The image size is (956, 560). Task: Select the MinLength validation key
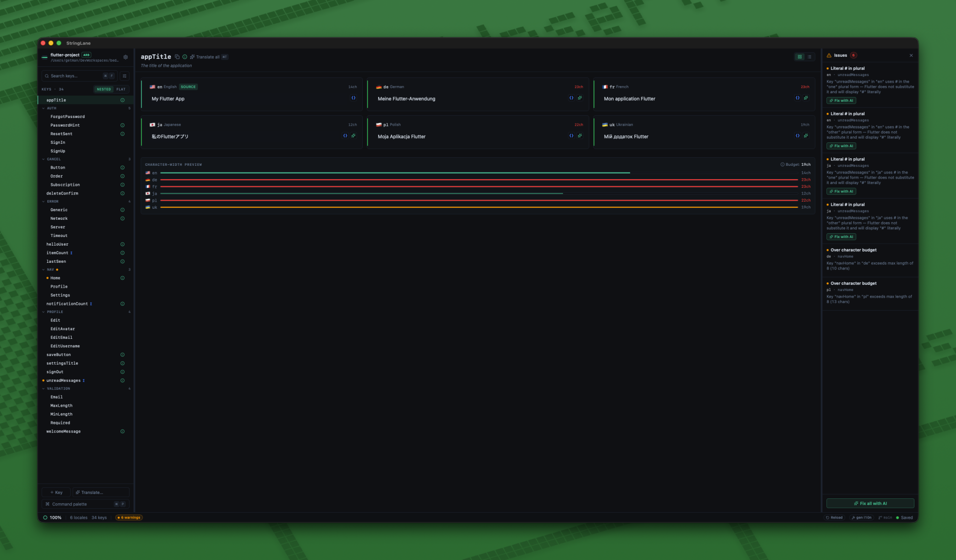pyautogui.click(x=85, y=414)
